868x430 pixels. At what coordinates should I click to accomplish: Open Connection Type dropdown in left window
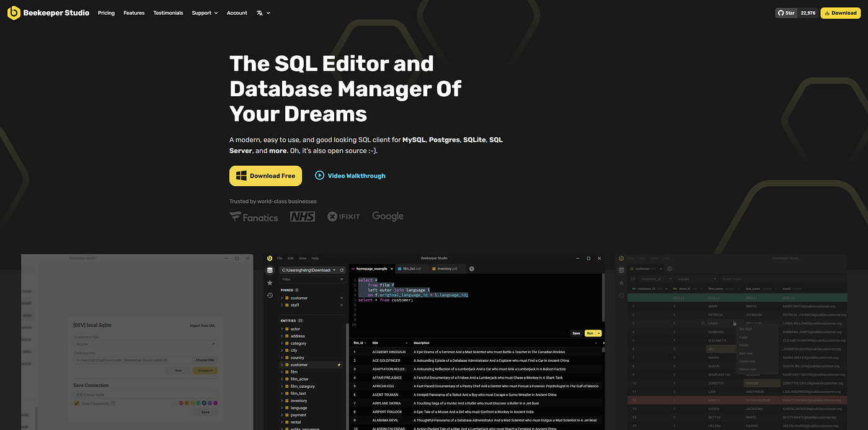146,343
